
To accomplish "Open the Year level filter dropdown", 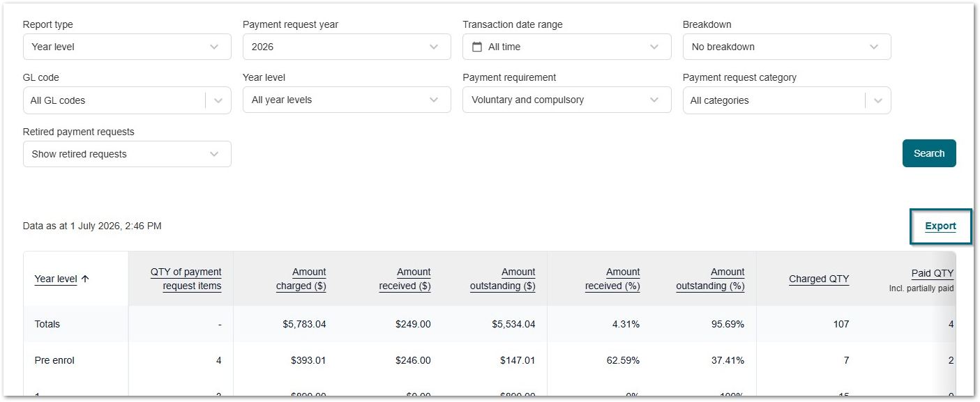I will (x=347, y=100).
